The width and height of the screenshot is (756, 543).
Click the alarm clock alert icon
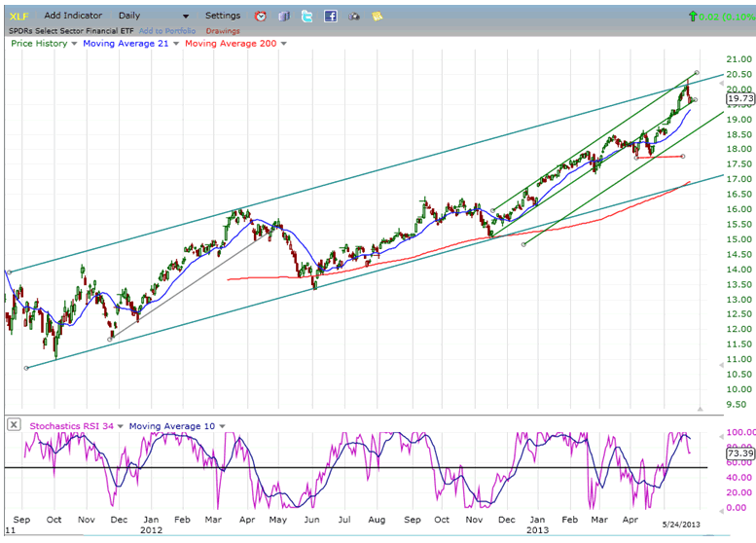click(x=260, y=17)
